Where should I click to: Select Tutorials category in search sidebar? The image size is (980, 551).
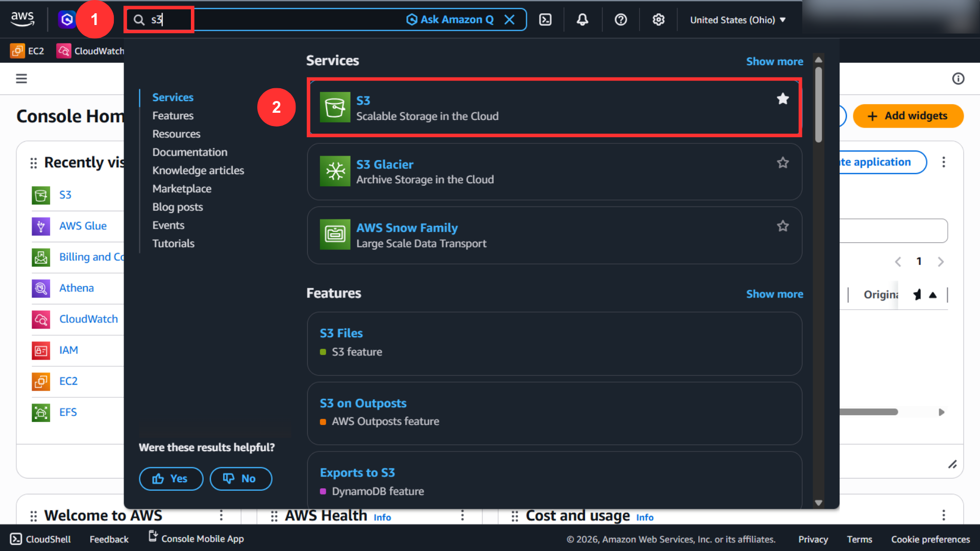(173, 243)
